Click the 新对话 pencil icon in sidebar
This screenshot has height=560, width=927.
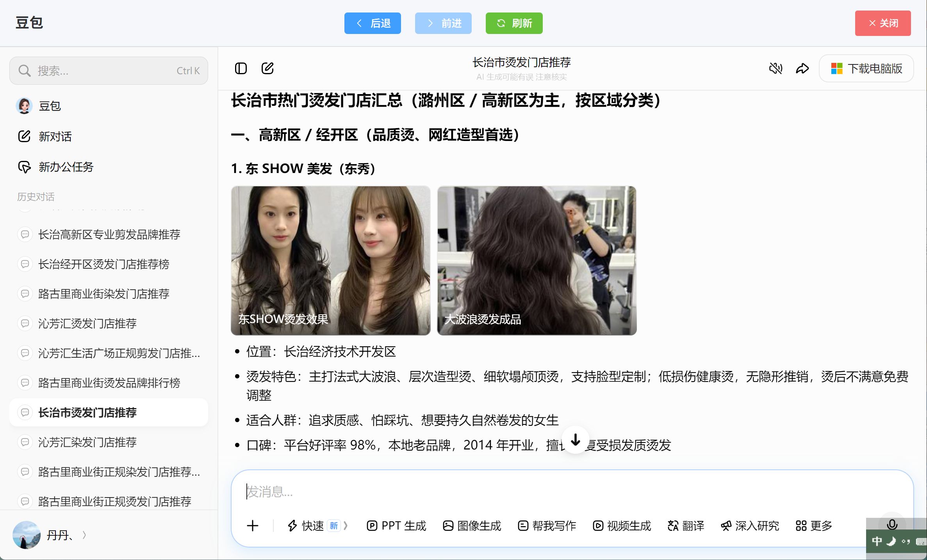(x=24, y=136)
